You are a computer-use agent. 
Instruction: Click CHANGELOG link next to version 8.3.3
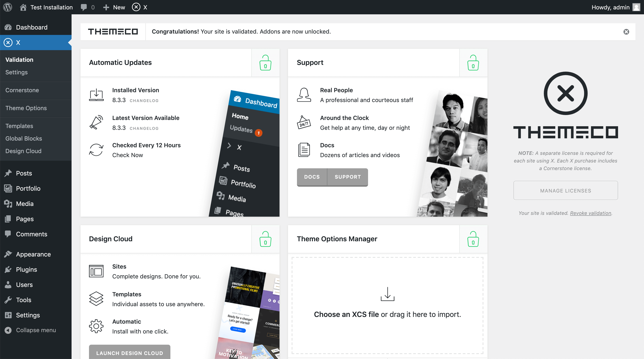pos(144,100)
